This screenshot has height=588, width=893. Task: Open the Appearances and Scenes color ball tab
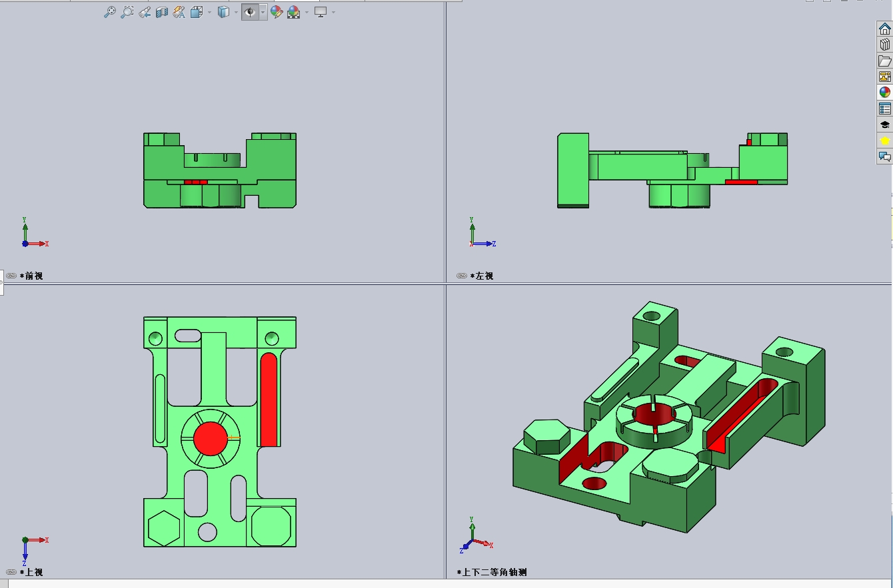tap(885, 93)
